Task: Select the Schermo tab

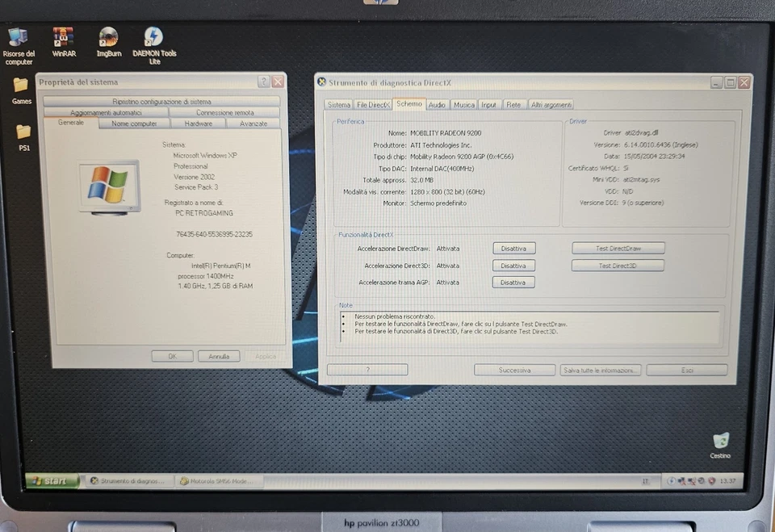Action: pos(409,104)
